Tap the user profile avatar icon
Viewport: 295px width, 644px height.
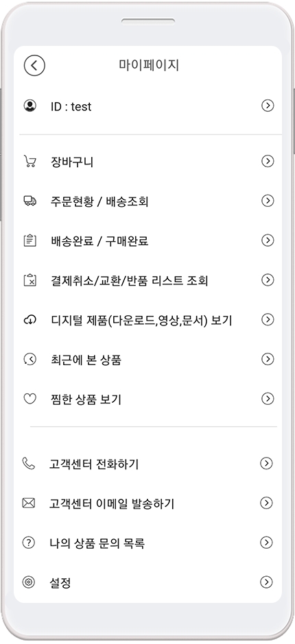(29, 106)
